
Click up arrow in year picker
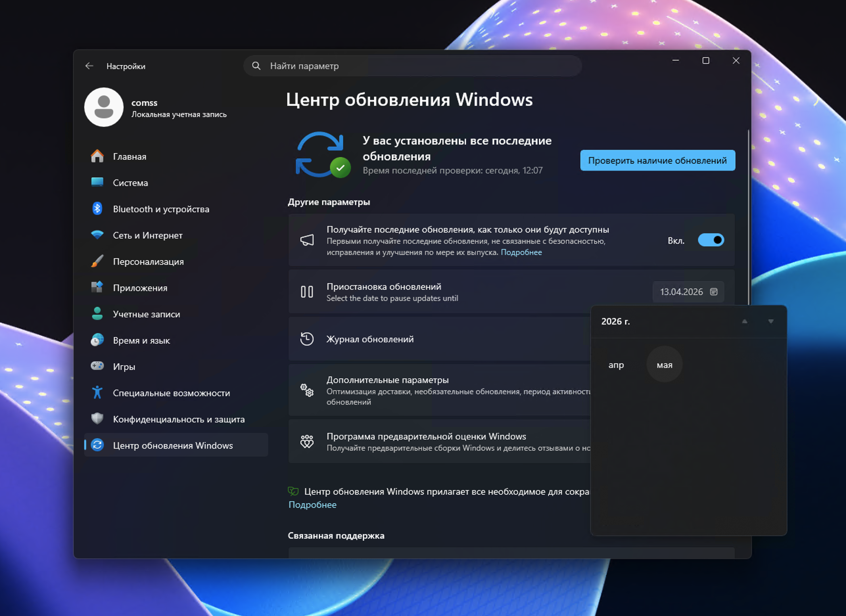[x=744, y=321]
